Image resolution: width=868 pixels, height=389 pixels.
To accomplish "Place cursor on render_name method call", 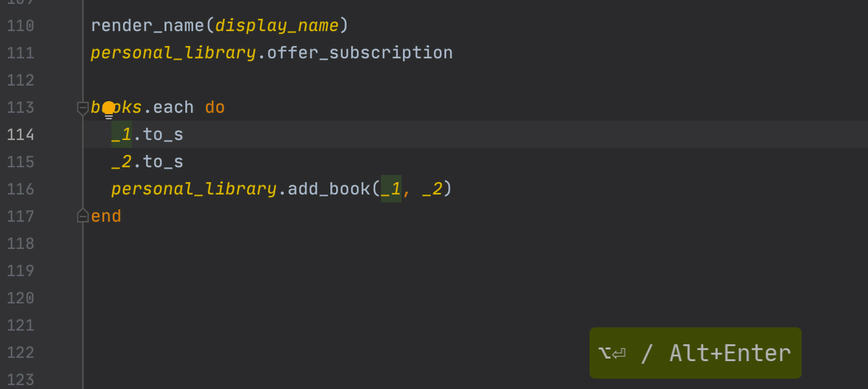I will click(147, 26).
